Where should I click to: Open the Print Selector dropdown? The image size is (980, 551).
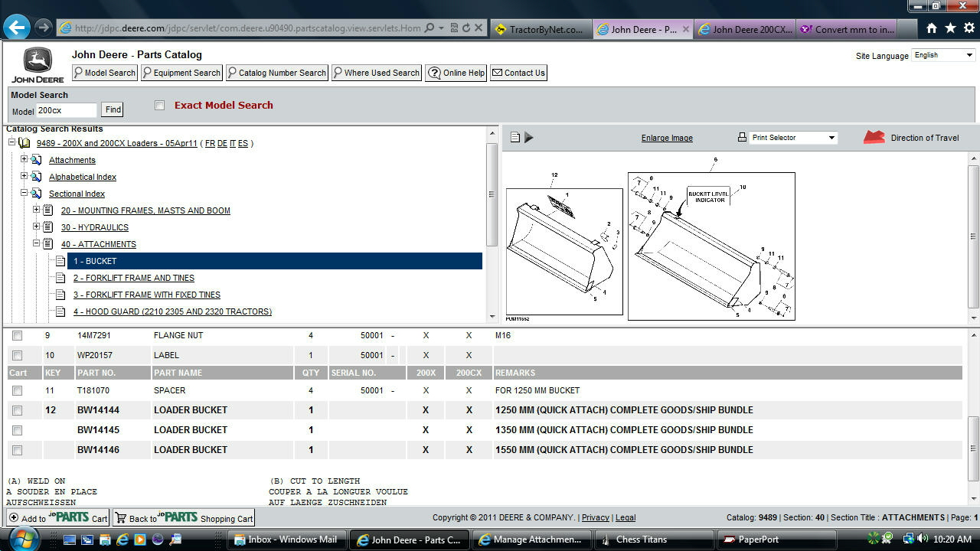pos(792,138)
